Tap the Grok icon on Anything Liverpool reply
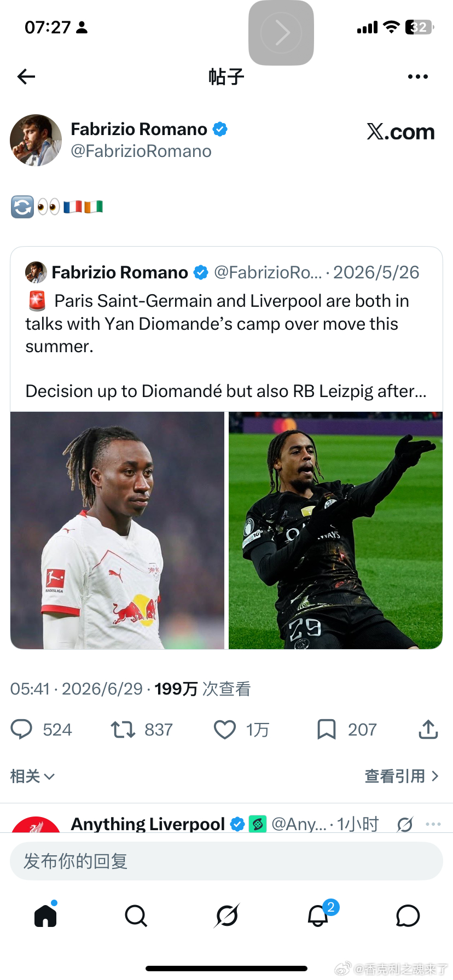This screenshot has height=980, width=453. coord(405,824)
